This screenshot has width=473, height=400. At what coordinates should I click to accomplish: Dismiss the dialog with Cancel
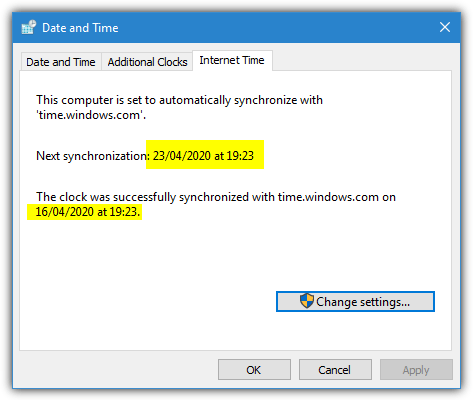click(x=335, y=370)
